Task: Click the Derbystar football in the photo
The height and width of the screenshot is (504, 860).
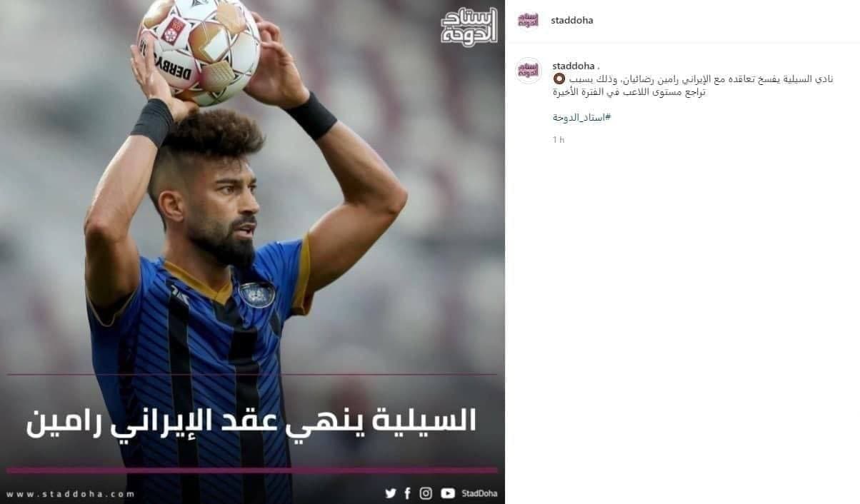Action: coord(199,49)
